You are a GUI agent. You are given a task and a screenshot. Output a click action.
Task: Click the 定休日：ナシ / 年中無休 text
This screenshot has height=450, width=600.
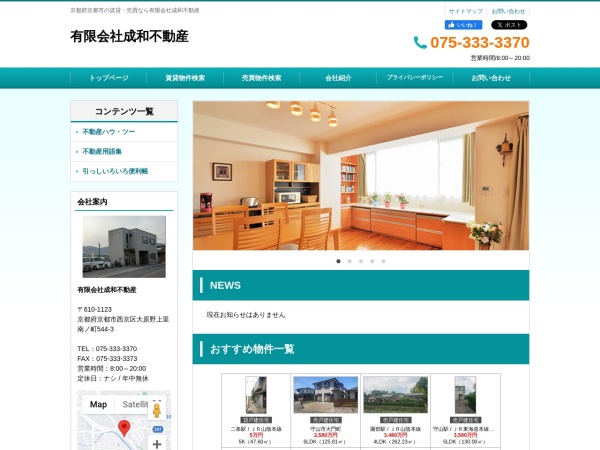point(112,378)
